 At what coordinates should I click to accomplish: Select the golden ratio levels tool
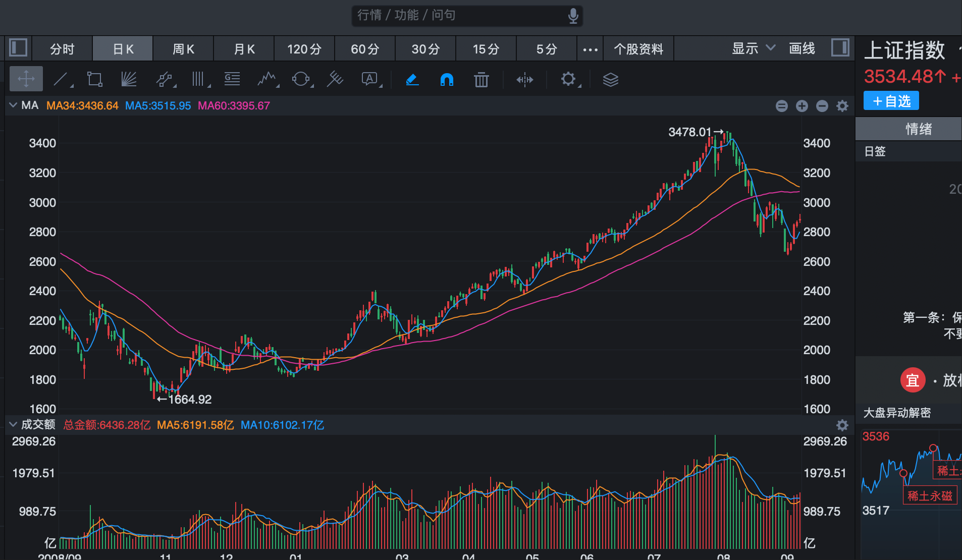(232, 79)
